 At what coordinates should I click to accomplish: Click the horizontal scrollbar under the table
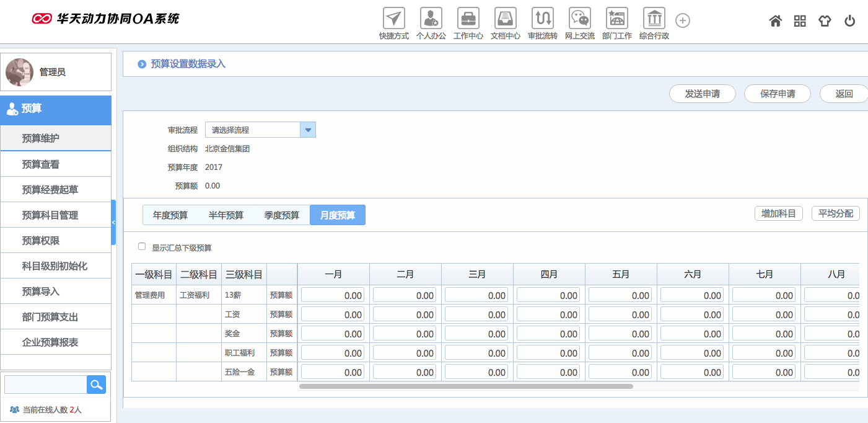click(x=465, y=386)
